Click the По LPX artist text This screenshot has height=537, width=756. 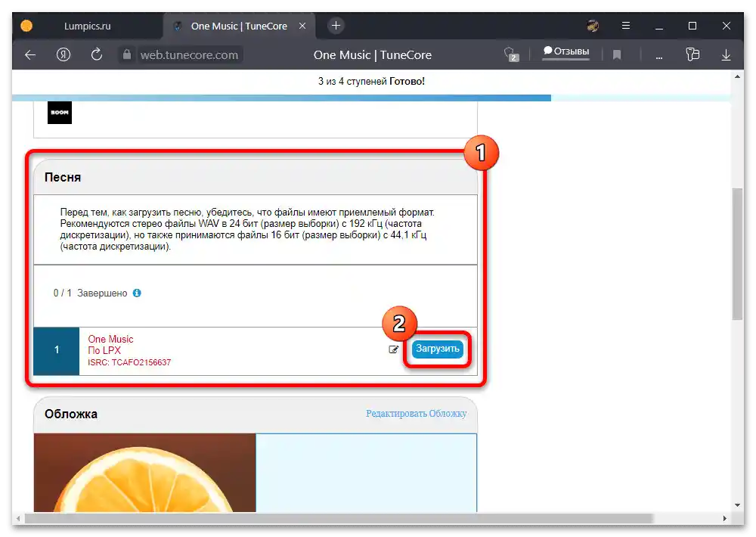click(104, 351)
